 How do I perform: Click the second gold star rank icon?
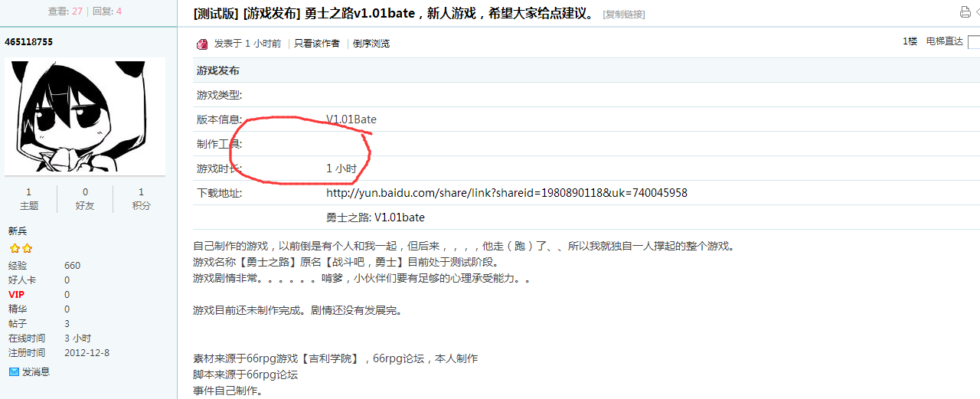pyautogui.click(x=27, y=249)
